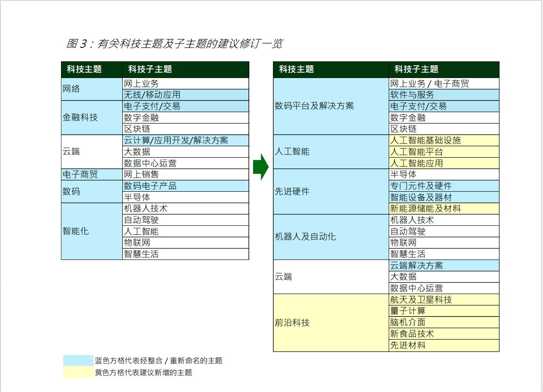Click the blue legend color swatch
The width and height of the screenshot is (543, 392).
tap(78, 361)
